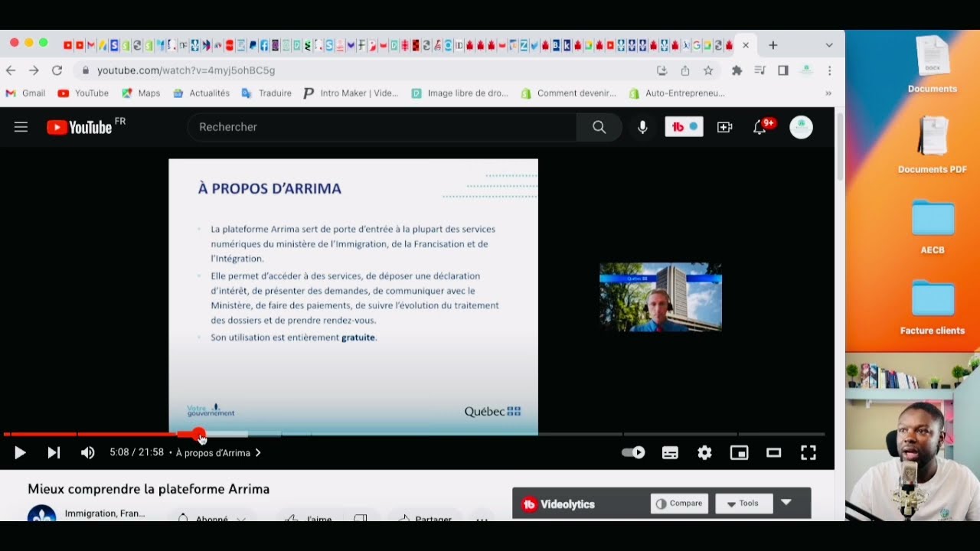Focus the Rechercher search field

382,127
